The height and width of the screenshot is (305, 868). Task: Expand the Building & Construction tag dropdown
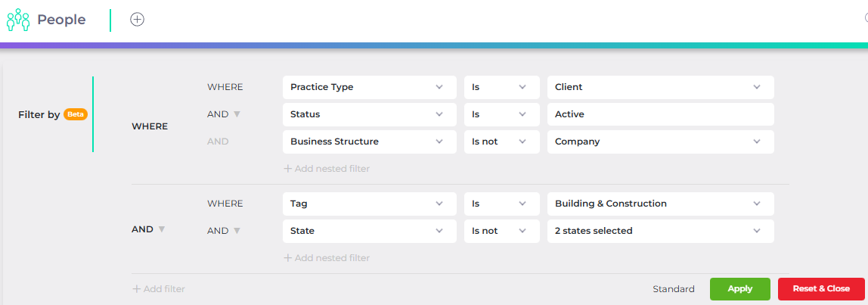[660, 204]
